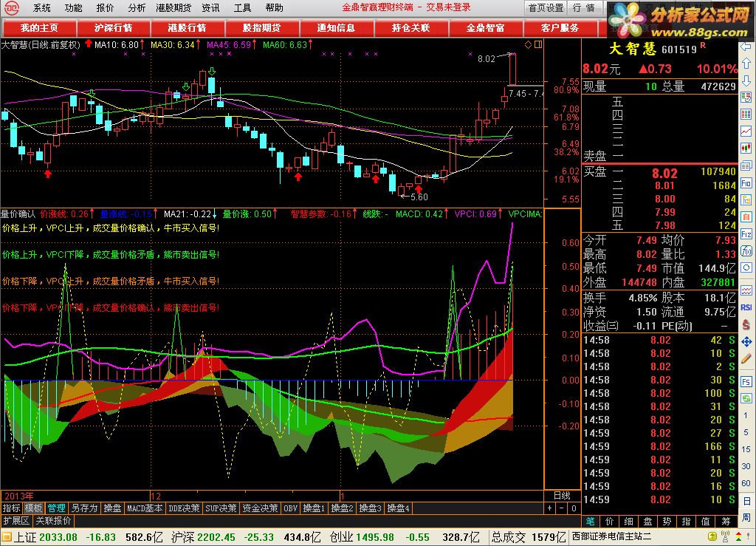Open 持仓关联 section

pos(410,28)
